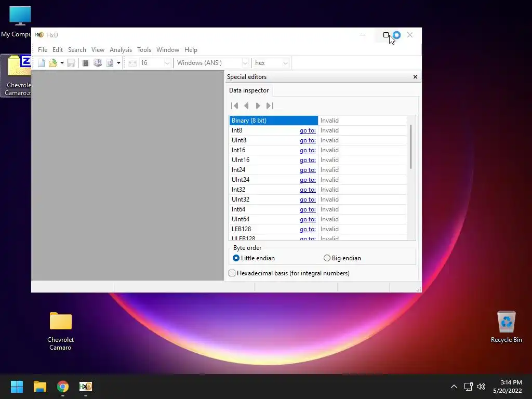Open disk icon in toolbar

click(x=98, y=63)
